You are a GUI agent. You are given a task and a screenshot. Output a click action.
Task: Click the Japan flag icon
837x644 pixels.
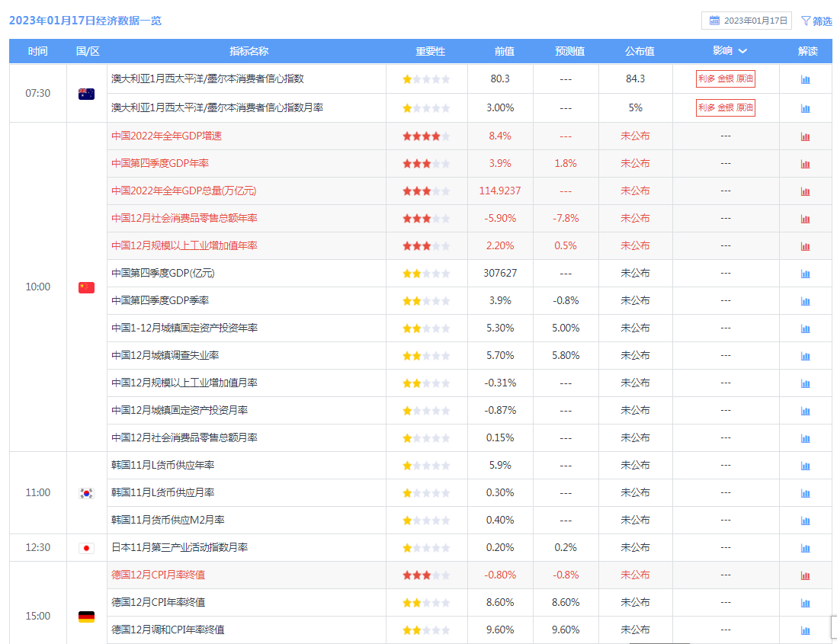(86, 548)
